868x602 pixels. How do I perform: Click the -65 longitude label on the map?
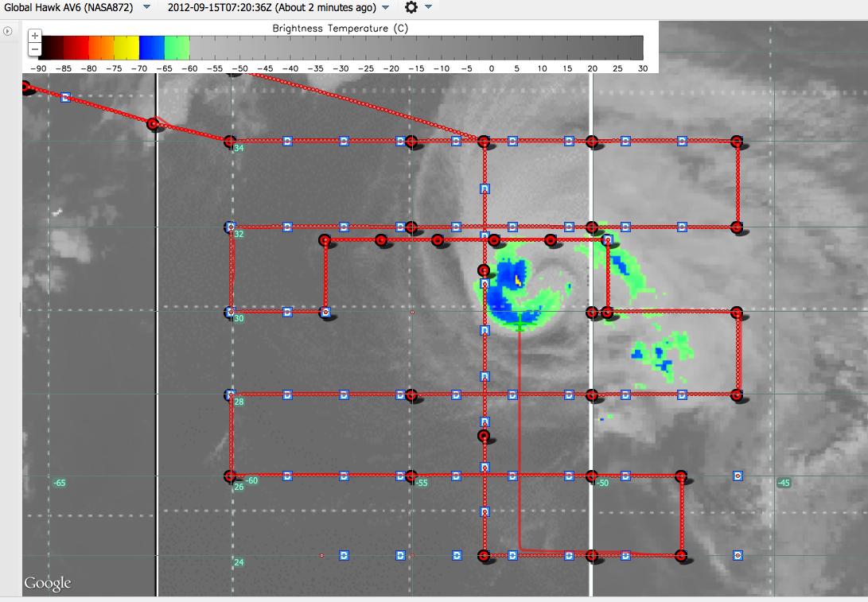(x=59, y=483)
